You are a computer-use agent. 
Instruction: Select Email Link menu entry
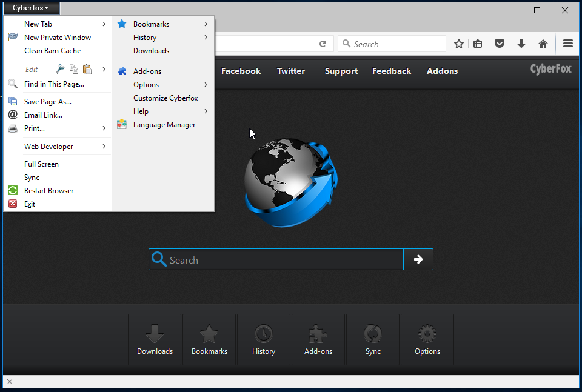pos(58,115)
